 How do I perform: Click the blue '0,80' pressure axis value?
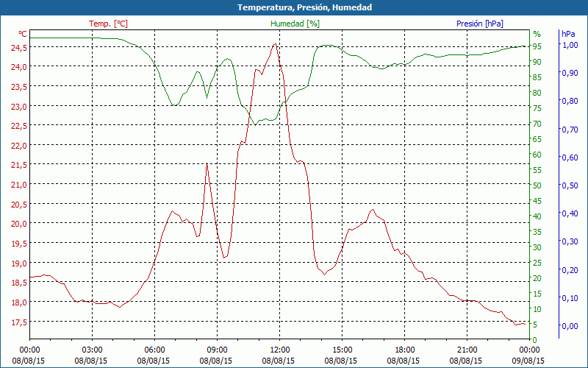pos(570,101)
